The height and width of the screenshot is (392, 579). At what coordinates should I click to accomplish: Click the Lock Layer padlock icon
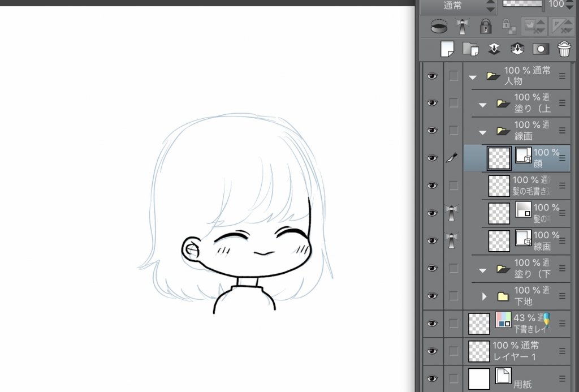485,26
